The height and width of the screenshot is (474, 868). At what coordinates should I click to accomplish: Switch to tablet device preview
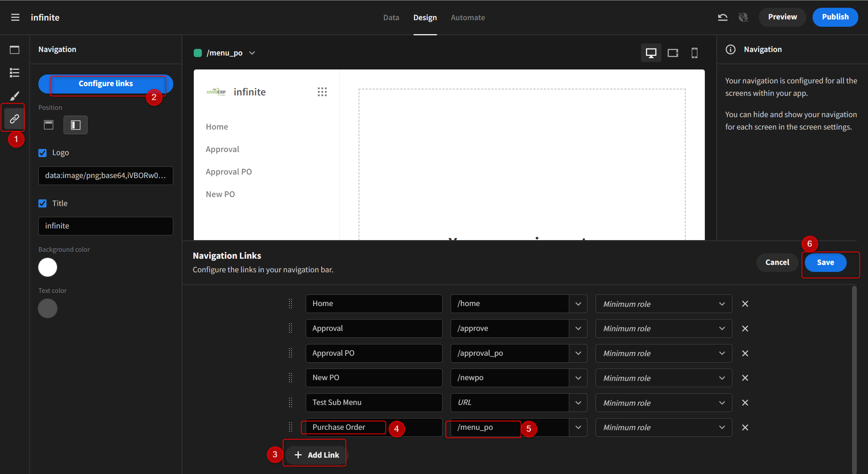pyautogui.click(x=673, y=53)
